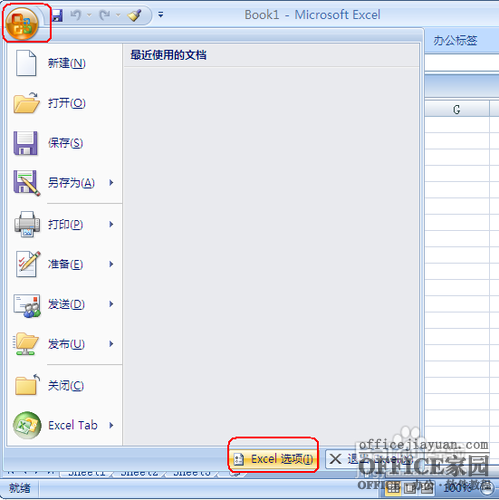Image resolution: width=499 pixels, height=500 pixels.
Task: Open a file via 打开(O) folder icon
Action: click(x=26, y=103)
